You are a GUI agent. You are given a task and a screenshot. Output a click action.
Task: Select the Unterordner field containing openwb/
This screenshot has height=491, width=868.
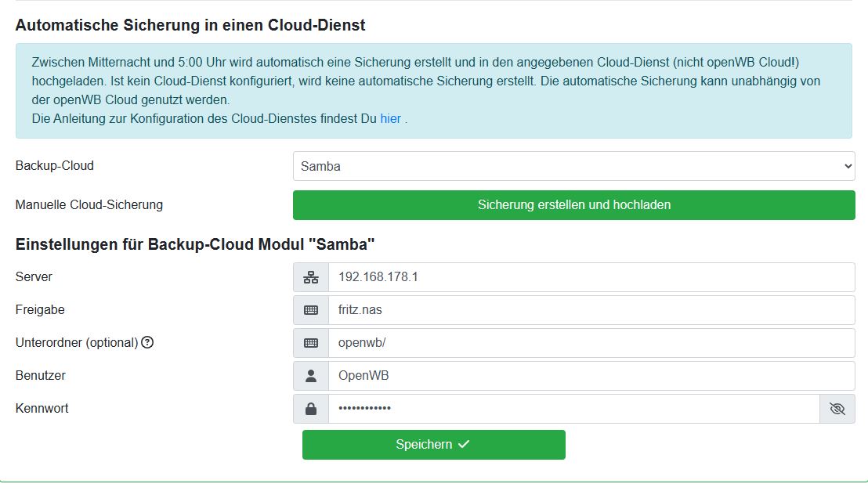click(x=591, y=343)
